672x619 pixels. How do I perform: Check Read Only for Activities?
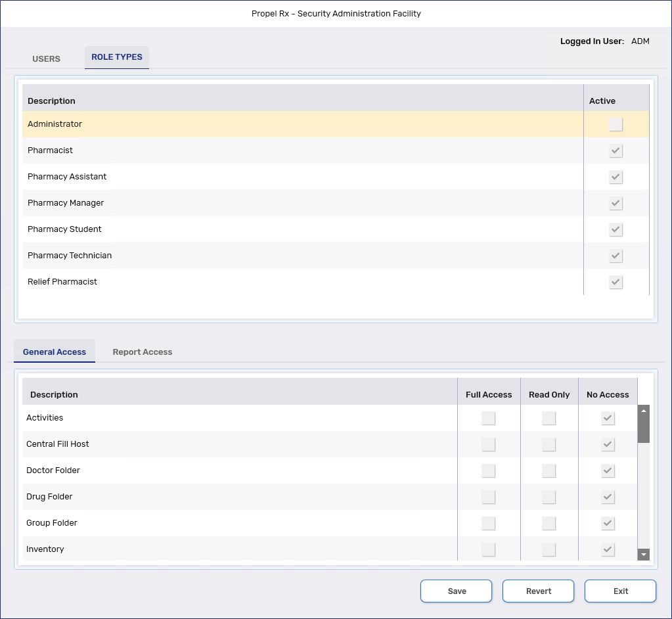coord(549,418)
